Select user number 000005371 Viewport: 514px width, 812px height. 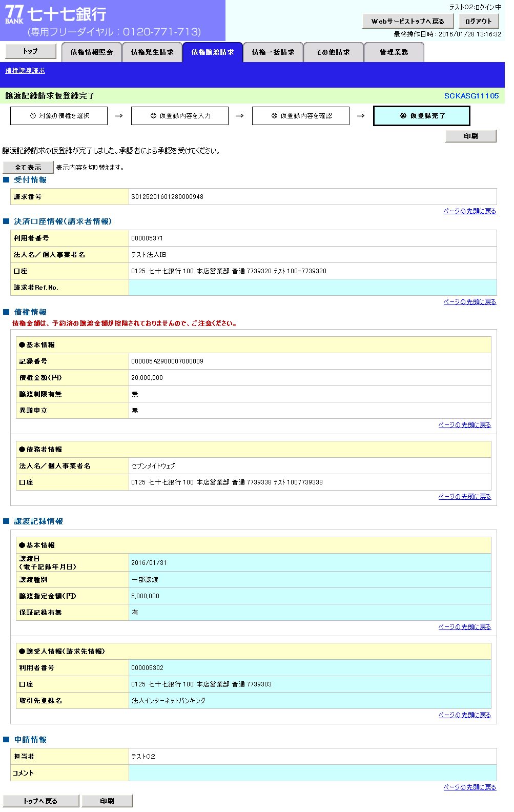click(147, 238)
